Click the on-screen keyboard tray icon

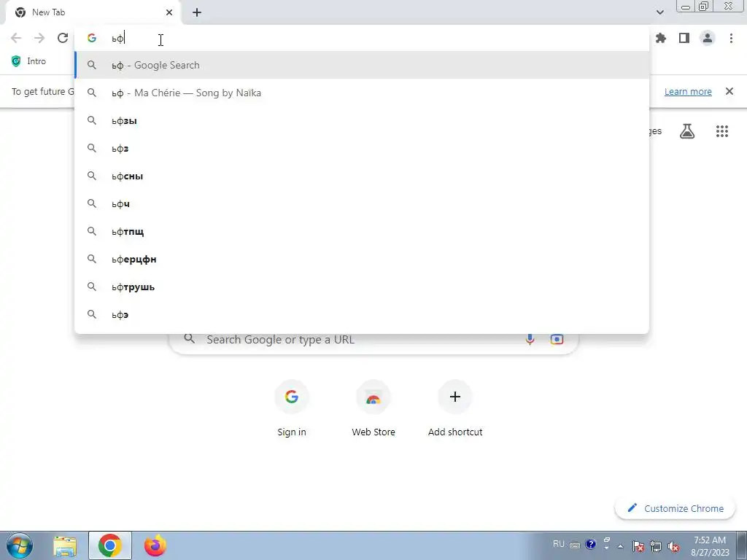(575, 545)
